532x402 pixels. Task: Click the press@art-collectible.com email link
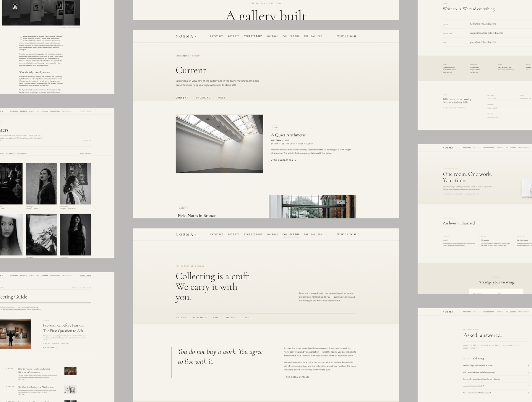(x=483, y=42)
